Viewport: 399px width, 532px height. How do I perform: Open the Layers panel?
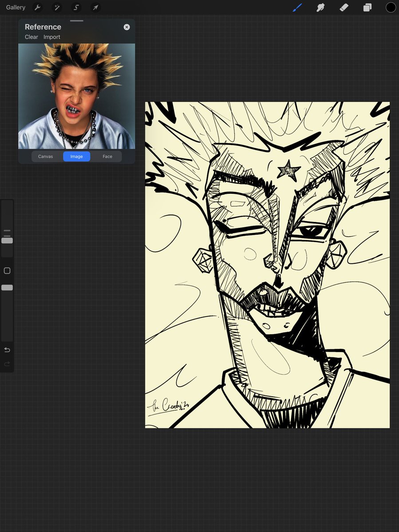(x=367, y=8)
